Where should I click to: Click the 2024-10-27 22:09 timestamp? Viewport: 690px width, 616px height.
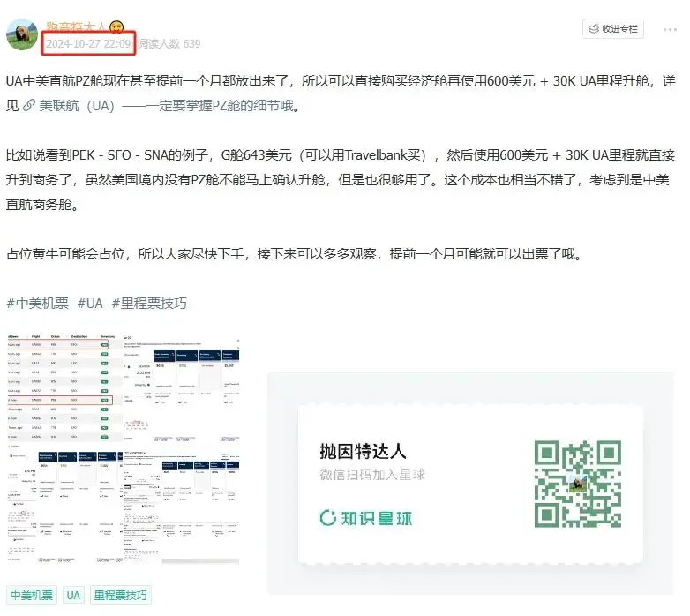[88, 43]
